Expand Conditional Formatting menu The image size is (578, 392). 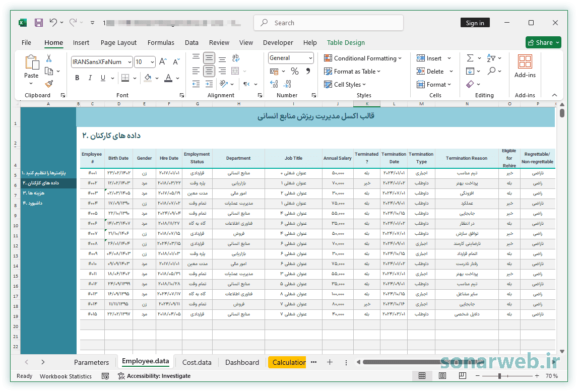362,58
